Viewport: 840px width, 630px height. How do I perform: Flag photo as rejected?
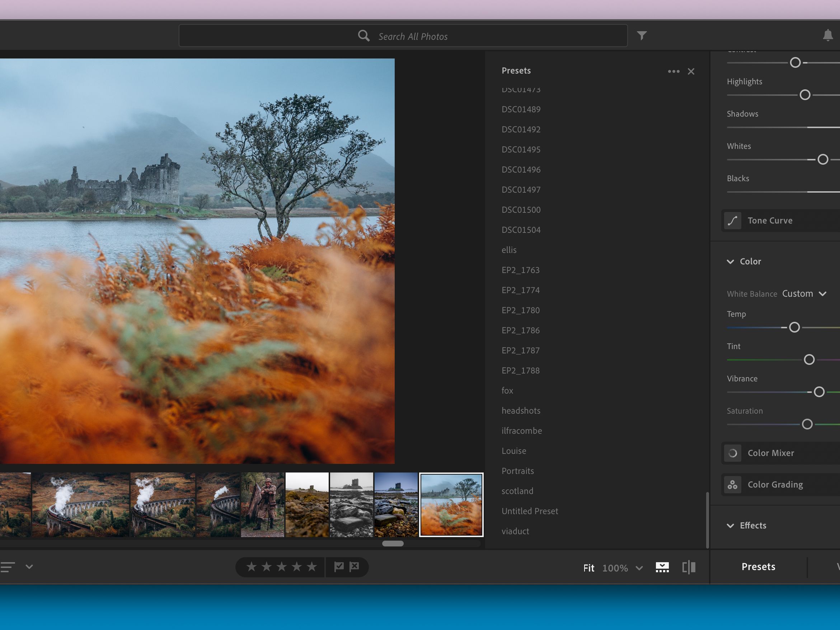tap(354, 566)
